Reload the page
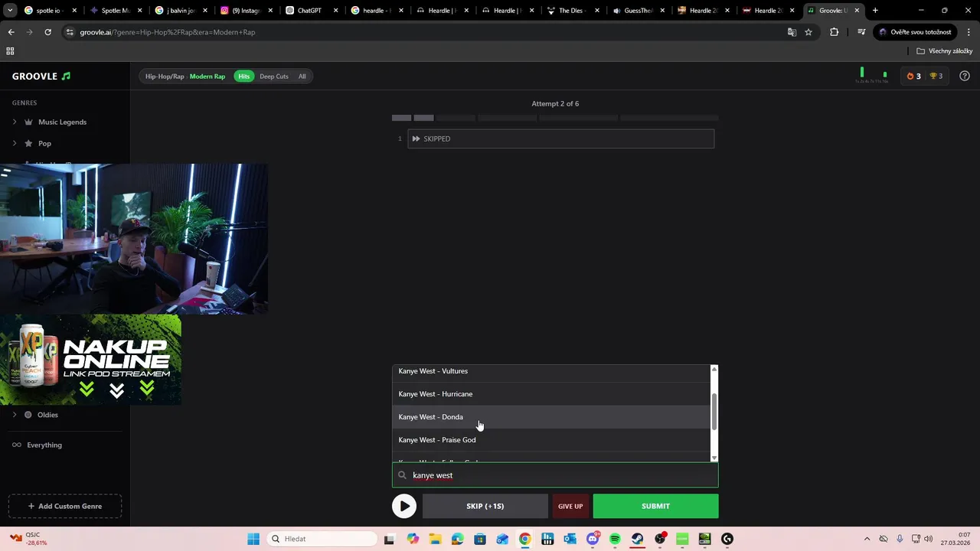This screenshot has width=980, height=551. [x=47, y=32]
